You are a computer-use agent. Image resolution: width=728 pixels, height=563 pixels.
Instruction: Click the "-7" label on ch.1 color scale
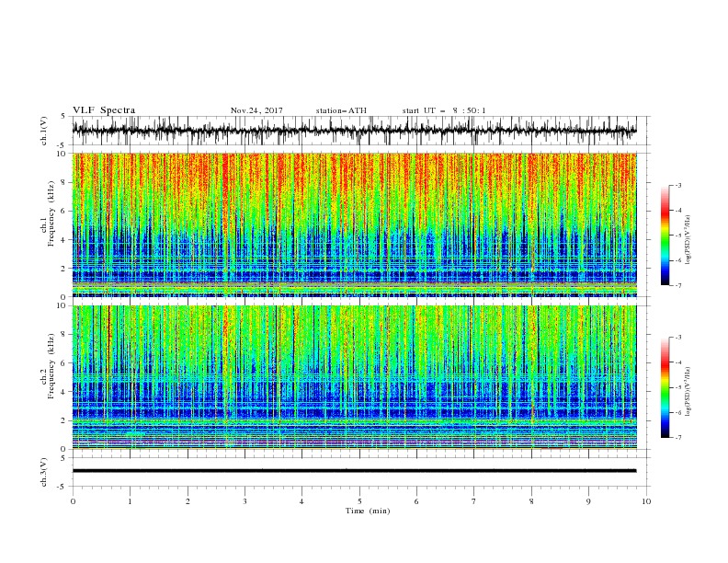[x=677, y=285]
